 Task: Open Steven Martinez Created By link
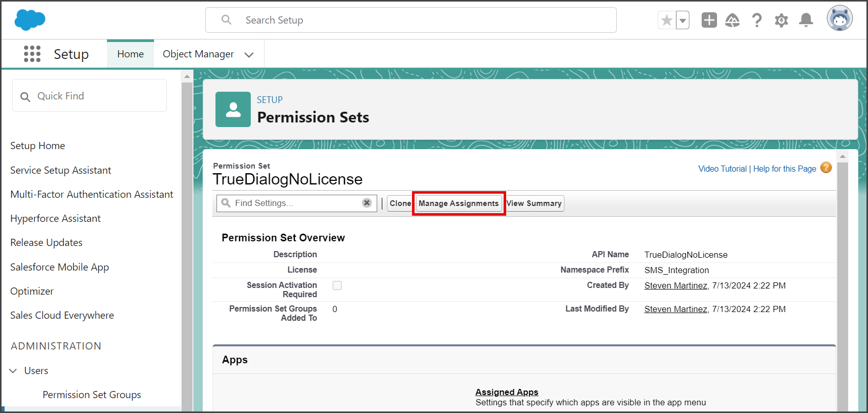676,285
